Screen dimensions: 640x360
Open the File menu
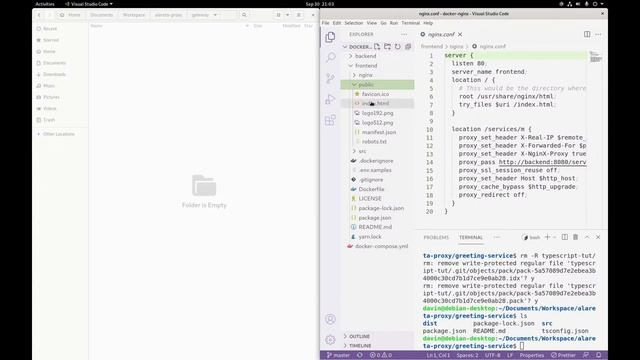325,23
